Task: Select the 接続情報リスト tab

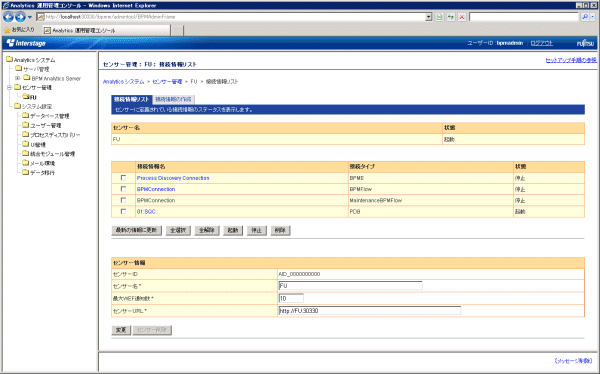Action: tap(132, 99)
